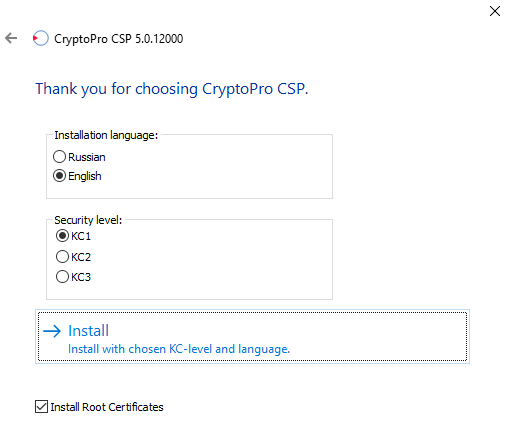Click the 'Russian' option label text
The height and width of the screenshot is (425, 510).
[87, 157]
